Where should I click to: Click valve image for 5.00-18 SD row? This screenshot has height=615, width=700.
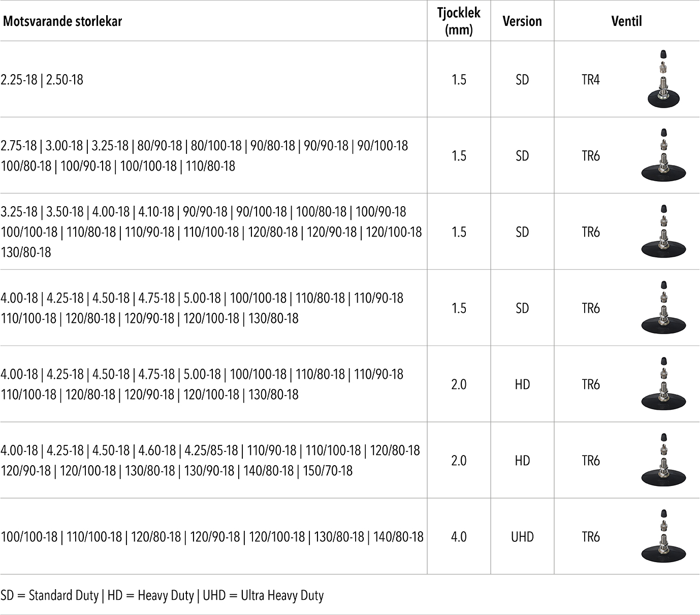[x=663, y=308]
